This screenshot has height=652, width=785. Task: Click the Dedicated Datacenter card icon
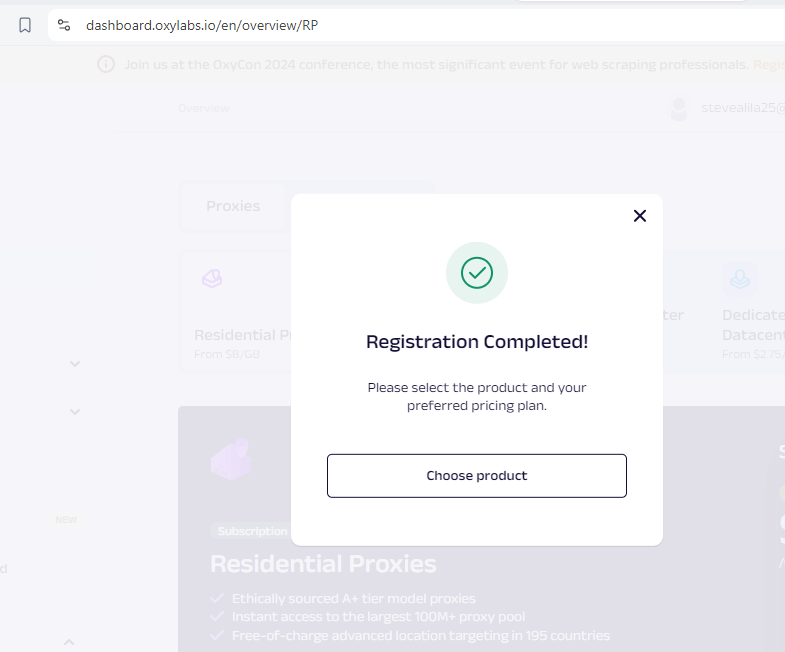(739, 278)
